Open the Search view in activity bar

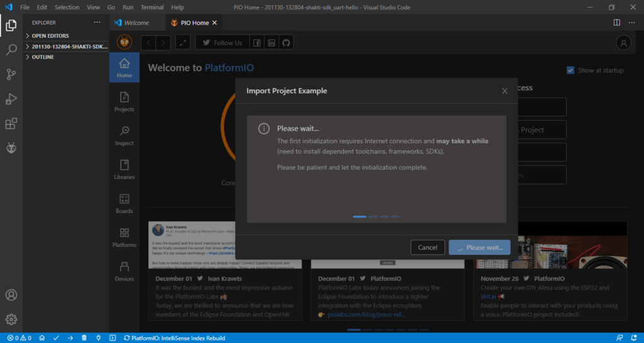point(11,50)
